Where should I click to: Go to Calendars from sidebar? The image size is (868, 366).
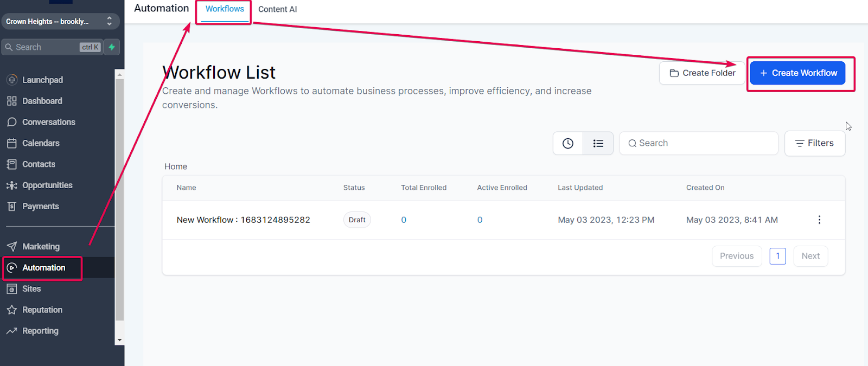pyautogui.click(x=34, y=143)
